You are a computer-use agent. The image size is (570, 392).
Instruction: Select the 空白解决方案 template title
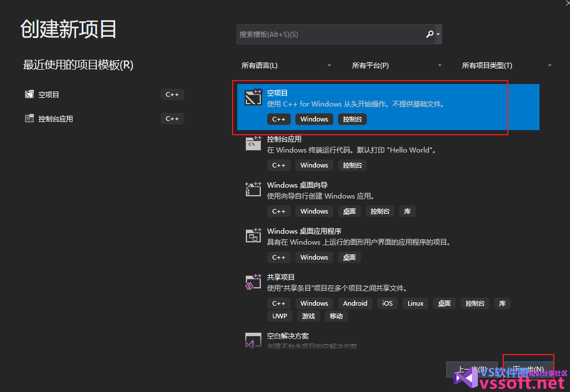(x=288, y=336)
